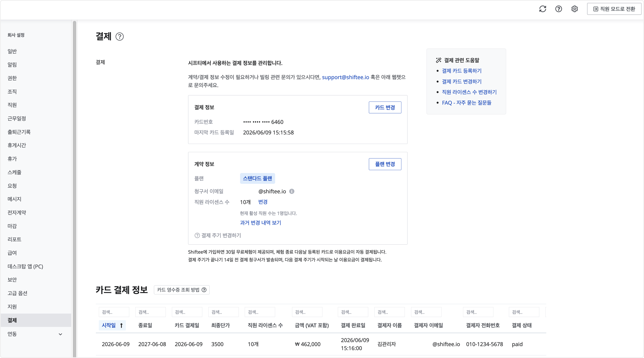Open 지원 in the sidebar
Image resolution: width=644 pixels, height=358 pixels.
tap(12, 307)
